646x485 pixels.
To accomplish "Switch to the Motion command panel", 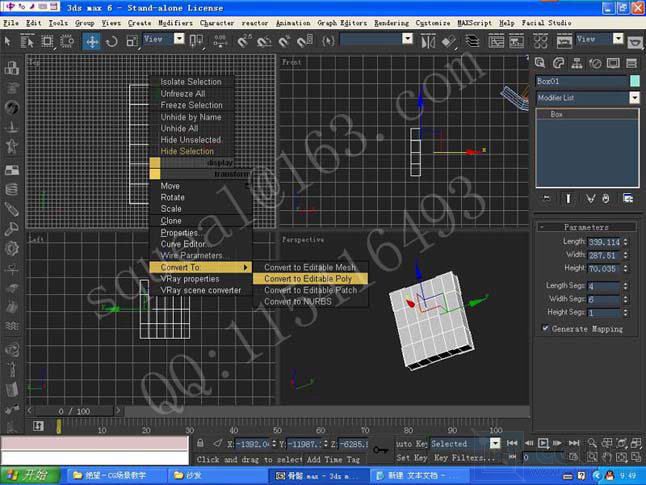I will pyautogui.click(x=595, y=63).
